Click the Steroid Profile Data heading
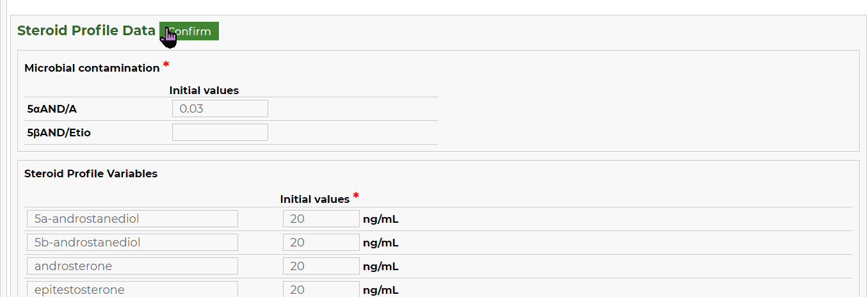This screenshot has width=868, height=297. click(x=86, y=31)
